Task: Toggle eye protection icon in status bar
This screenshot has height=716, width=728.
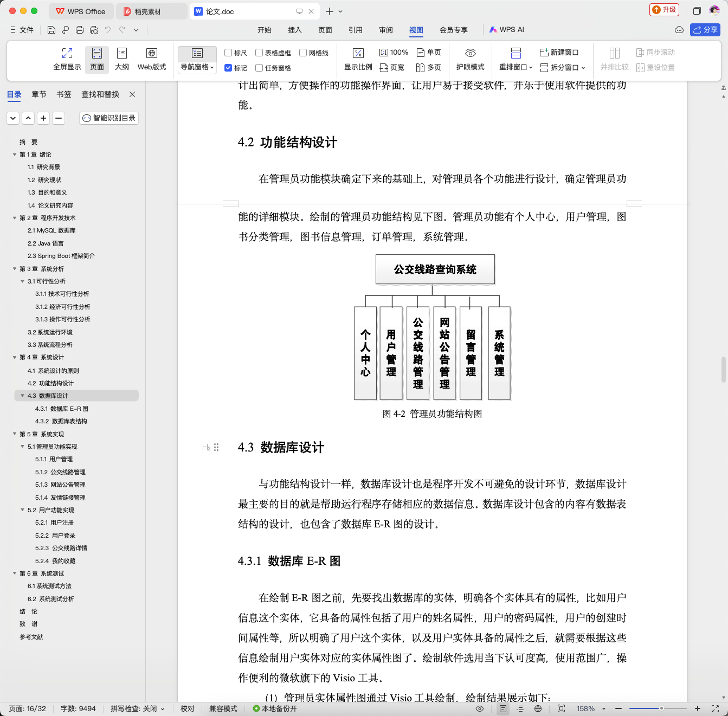Action: click(x=480, y=708)
